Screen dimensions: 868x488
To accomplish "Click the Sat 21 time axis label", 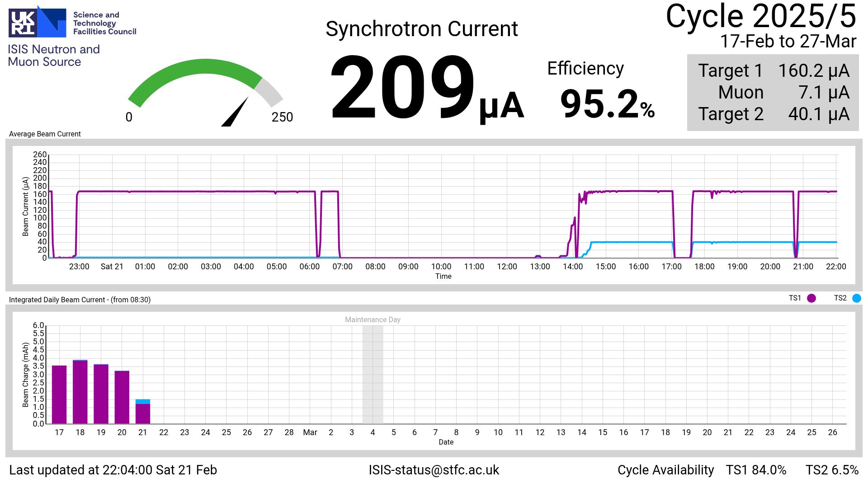I will (112, 267).
